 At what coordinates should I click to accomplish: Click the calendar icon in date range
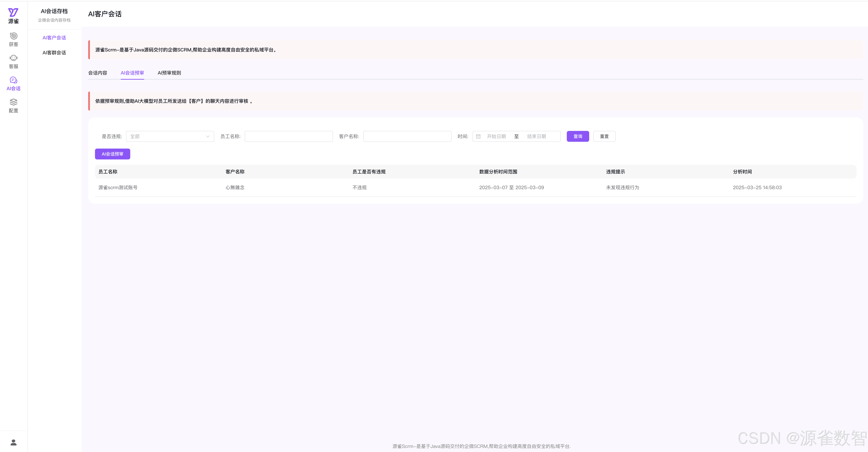tap(478, 136)
